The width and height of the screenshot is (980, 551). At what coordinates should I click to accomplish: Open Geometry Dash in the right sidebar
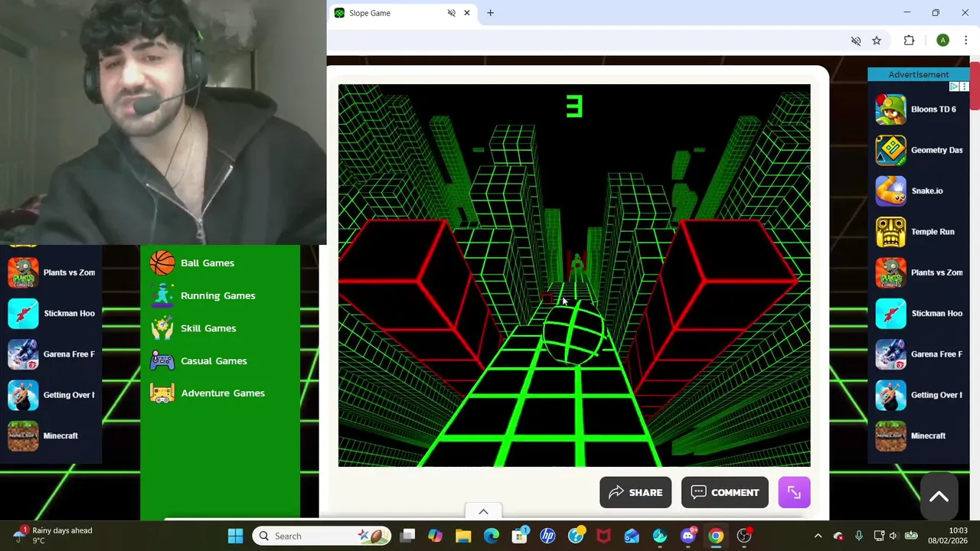point(918,150)
